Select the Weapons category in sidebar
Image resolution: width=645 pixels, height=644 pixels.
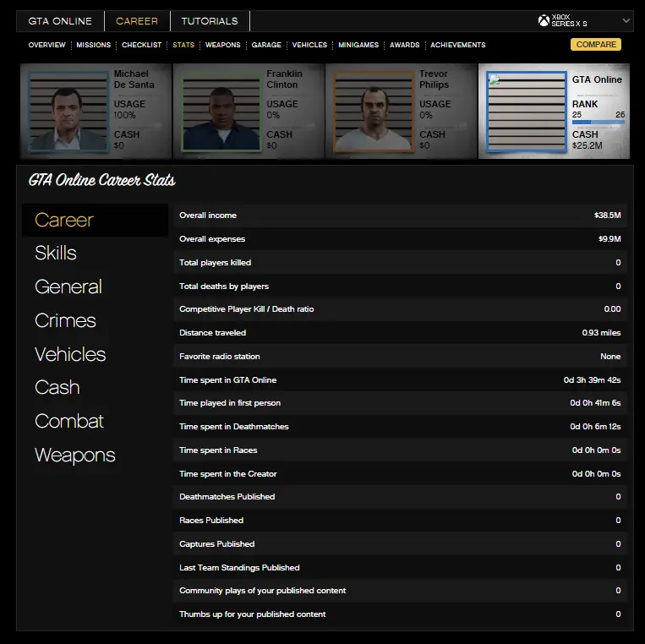point(74,456)
